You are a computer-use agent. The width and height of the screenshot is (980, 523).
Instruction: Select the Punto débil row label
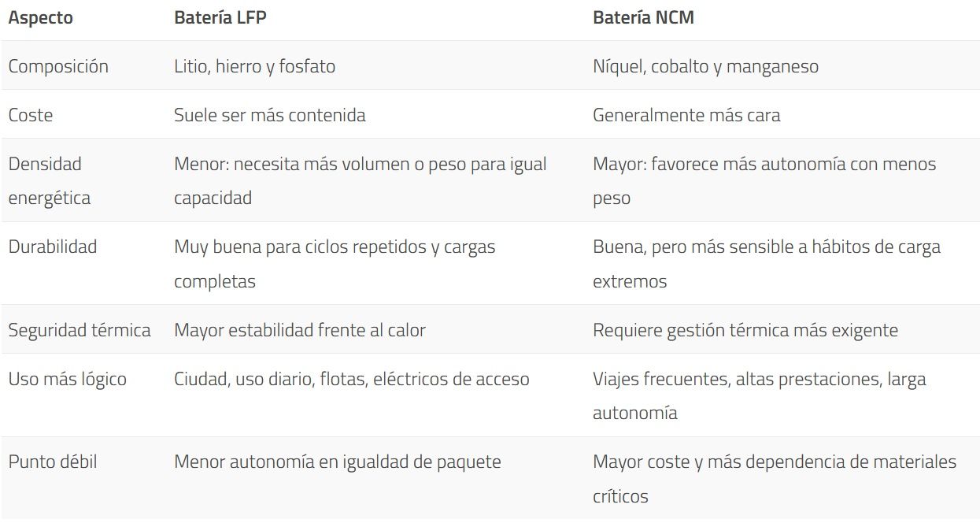[x=53, y=462]
